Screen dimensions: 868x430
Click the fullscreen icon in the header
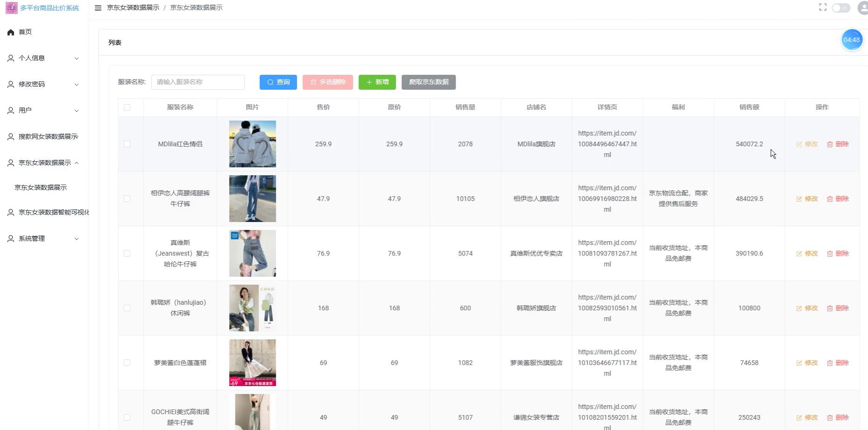tap(823, 7)
